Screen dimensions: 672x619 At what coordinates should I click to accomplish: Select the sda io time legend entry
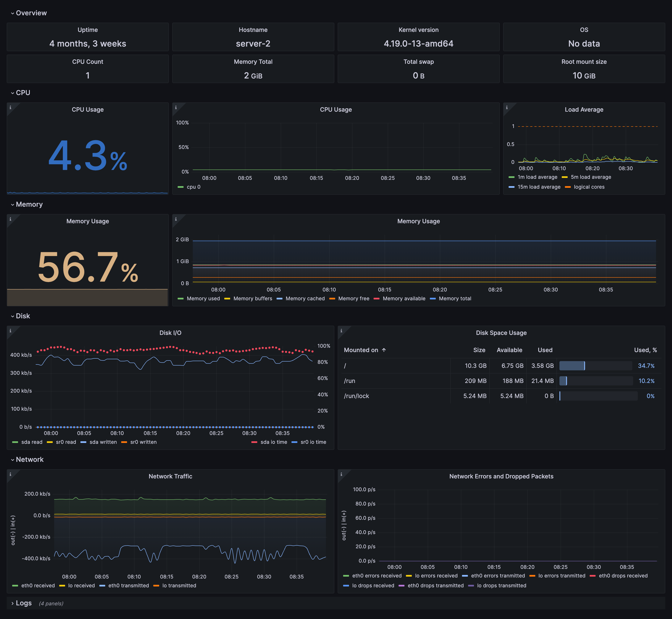(274, 442)
